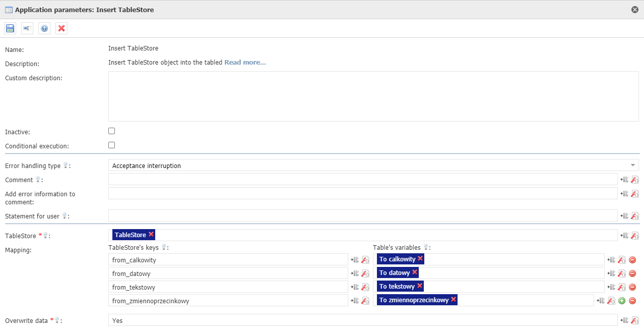Show the Comment label hint bulb
This screenshot has width=644, height=332.
(x=37, y=180)
